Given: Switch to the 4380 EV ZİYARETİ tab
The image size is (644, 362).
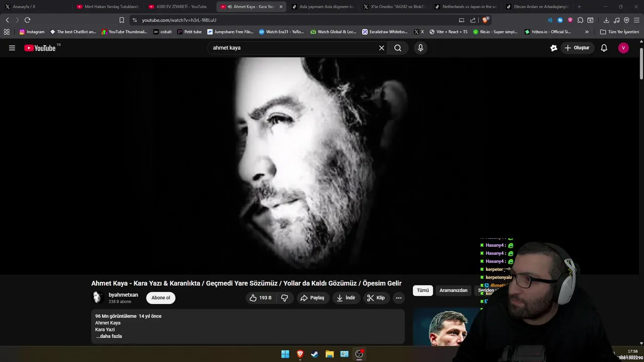Looking at the screenshot, I should (179, 7).
